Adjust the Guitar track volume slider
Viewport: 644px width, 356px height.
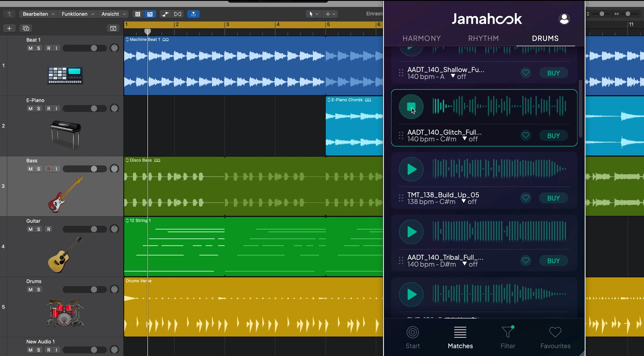(94, 229)
